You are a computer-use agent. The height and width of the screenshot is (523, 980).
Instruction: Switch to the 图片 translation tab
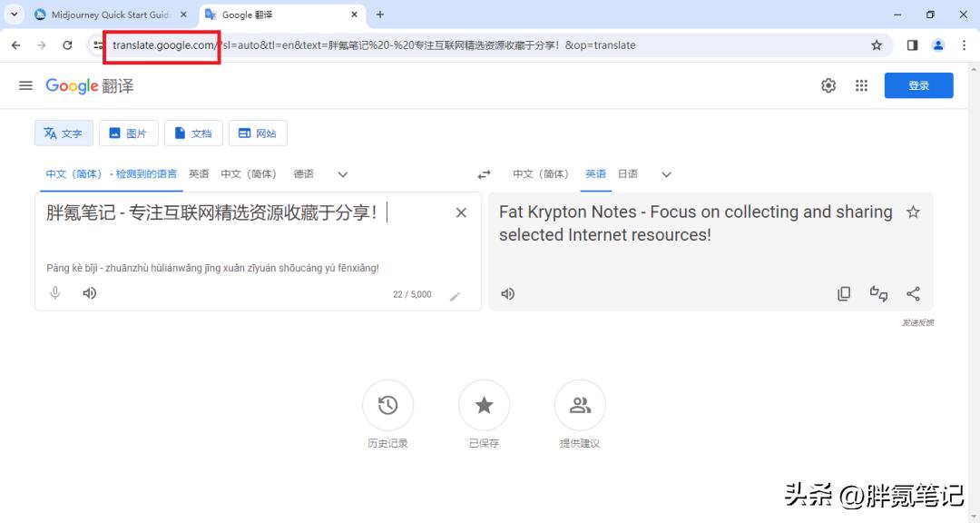tap(128, 133)
